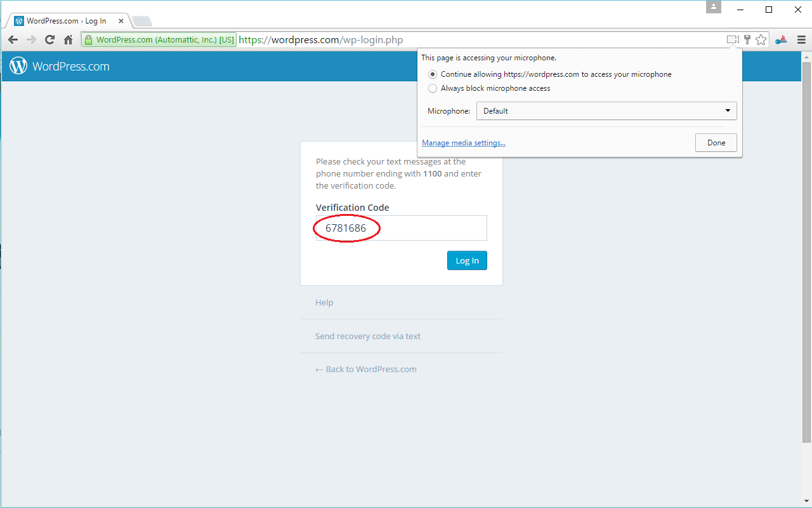Screen dimensions: 812x508
Task: Click the address bar URL
Action: tap(321, 40)
